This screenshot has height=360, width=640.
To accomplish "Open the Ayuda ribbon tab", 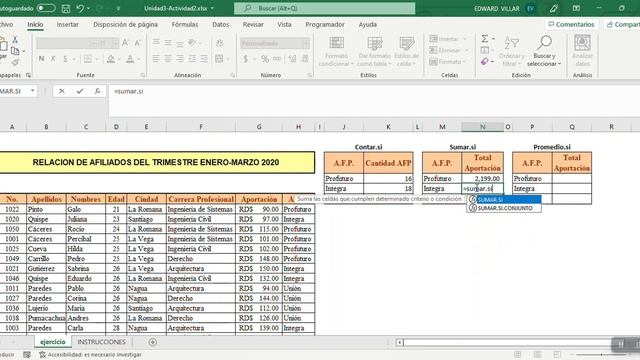I will pos(368,24).
